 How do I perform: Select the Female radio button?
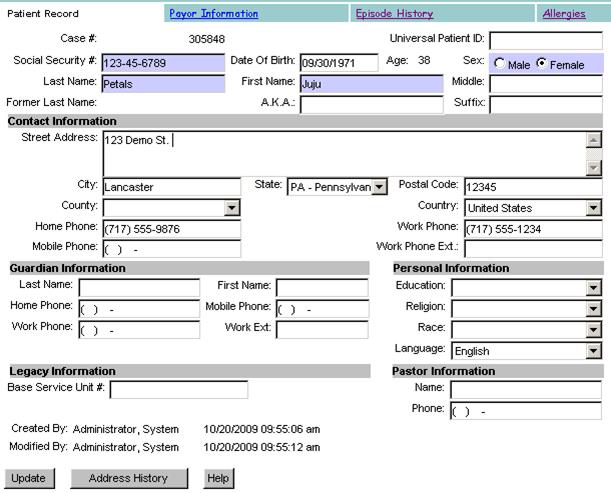(543, 63)
